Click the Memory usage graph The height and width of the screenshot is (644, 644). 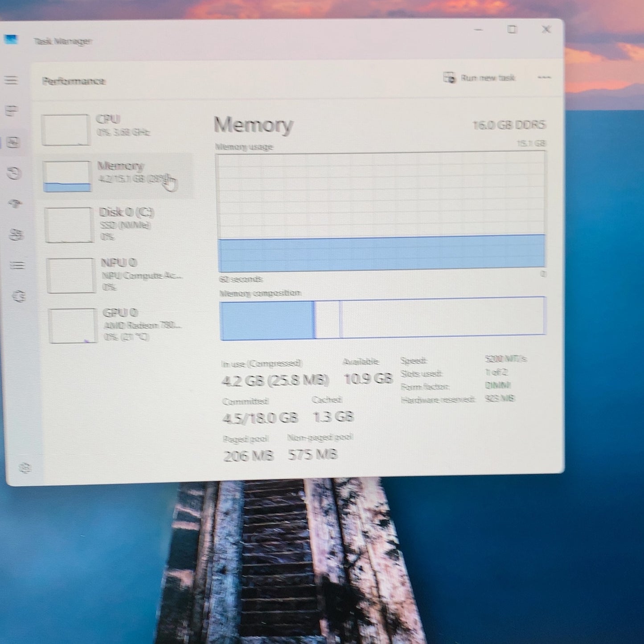click(381, 211)
